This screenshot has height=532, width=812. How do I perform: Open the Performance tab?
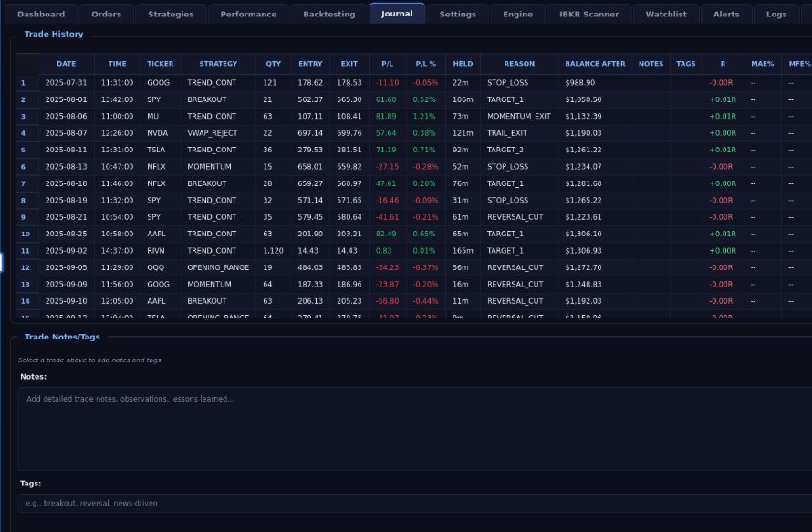pos(248,14)
